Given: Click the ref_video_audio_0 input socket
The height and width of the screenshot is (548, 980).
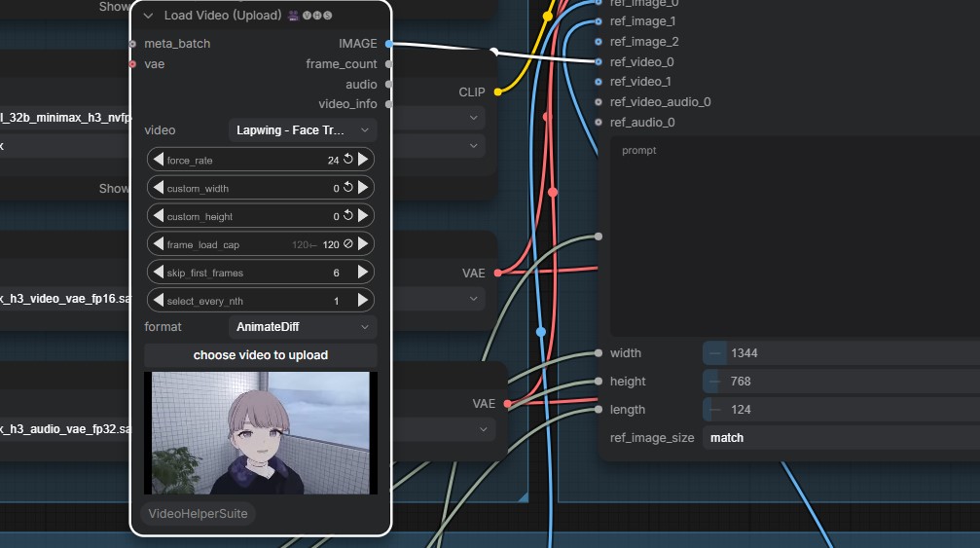Looking at the screenshot, I should [599, 102].
